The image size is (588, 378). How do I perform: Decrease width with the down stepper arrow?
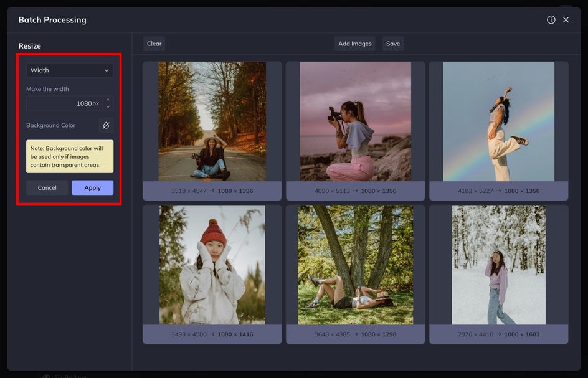[x=108, y=107]
